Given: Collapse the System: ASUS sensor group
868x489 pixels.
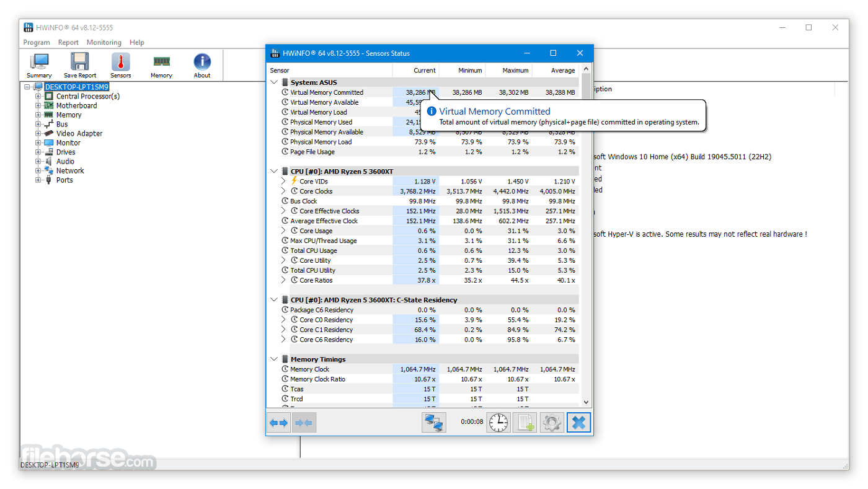Looking at the screenshot, I should click(x=275, y=82).
